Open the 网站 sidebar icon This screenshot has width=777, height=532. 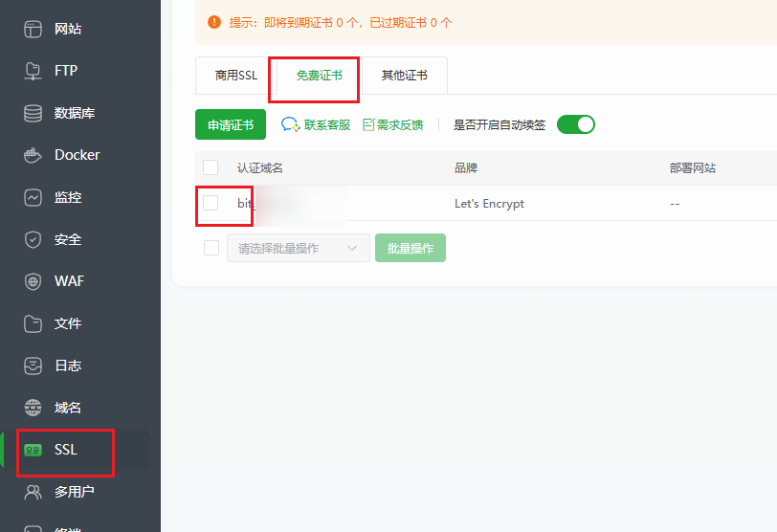coord(33,29)
